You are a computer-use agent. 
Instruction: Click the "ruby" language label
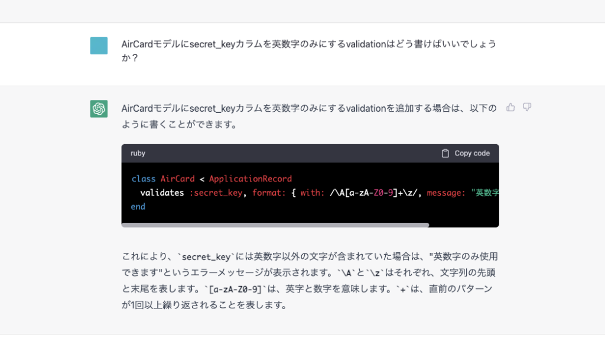(x=138, y=153)
